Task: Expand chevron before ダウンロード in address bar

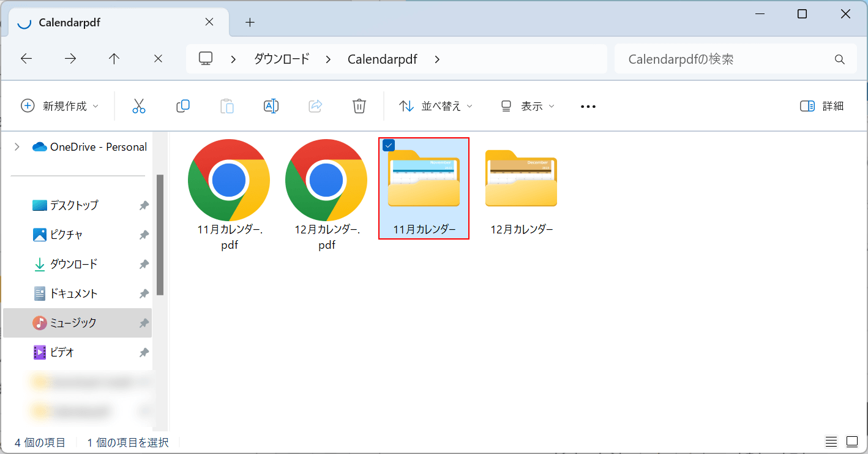Action: tap(233, 59)
